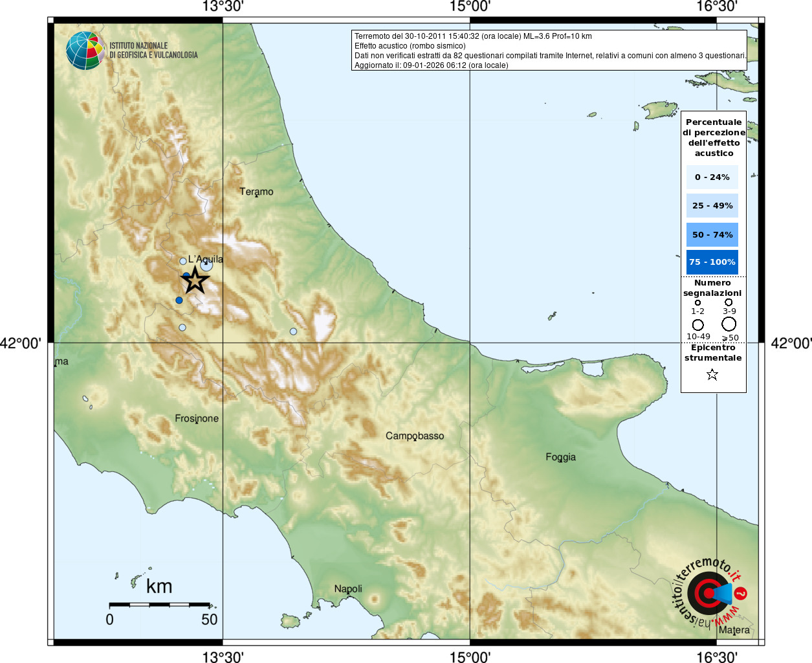Click the legend circle for 10-49 reports

coord(697,325)
